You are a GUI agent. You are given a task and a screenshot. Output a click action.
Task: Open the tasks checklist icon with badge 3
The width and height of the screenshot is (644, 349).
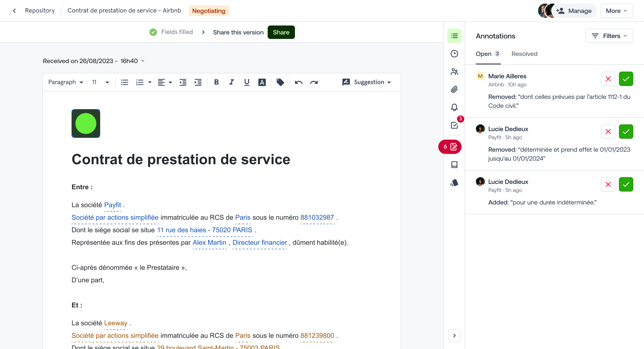454,125
